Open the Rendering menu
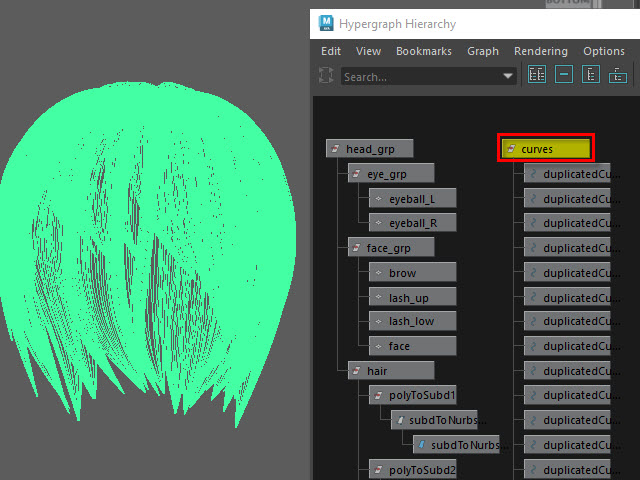Screen dimensions: 640x480 [540, 51]
